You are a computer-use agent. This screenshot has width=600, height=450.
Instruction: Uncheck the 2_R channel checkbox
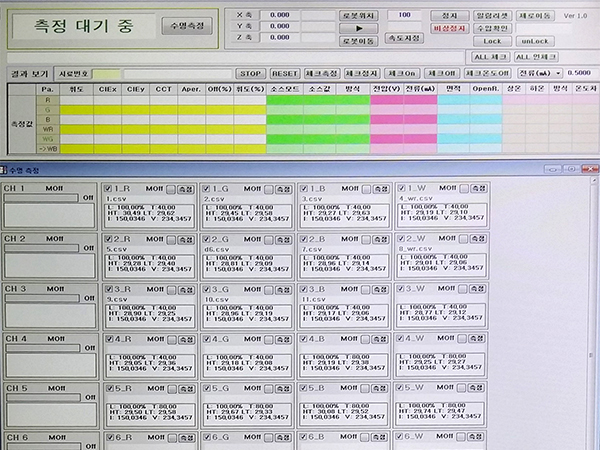point(109,239)
